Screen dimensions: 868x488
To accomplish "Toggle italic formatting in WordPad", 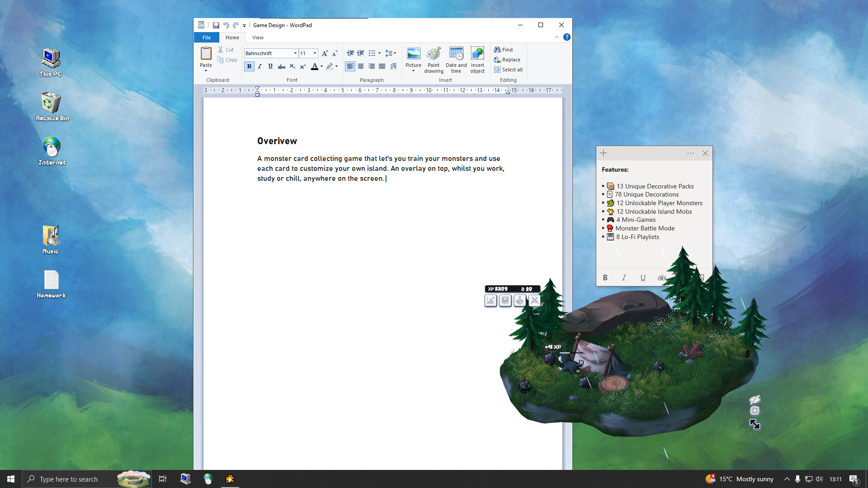I will [259, 66].
